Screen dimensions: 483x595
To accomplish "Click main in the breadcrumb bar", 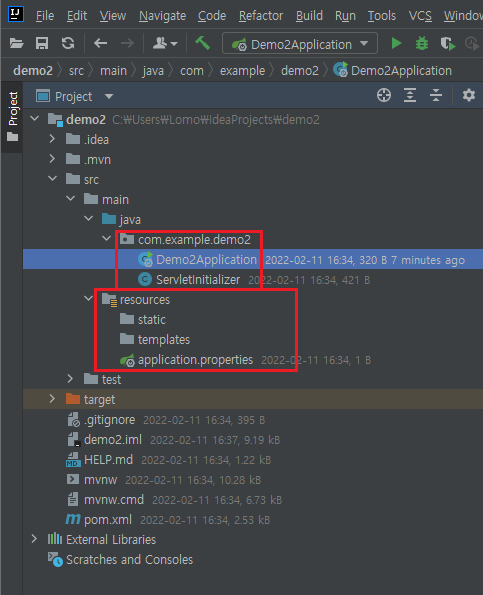I will pos(113,71).
